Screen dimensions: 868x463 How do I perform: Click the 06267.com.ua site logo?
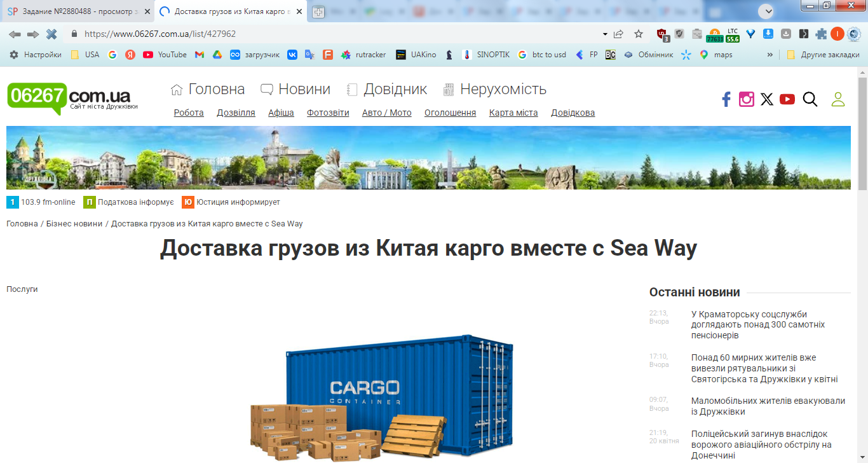(72, 99)
